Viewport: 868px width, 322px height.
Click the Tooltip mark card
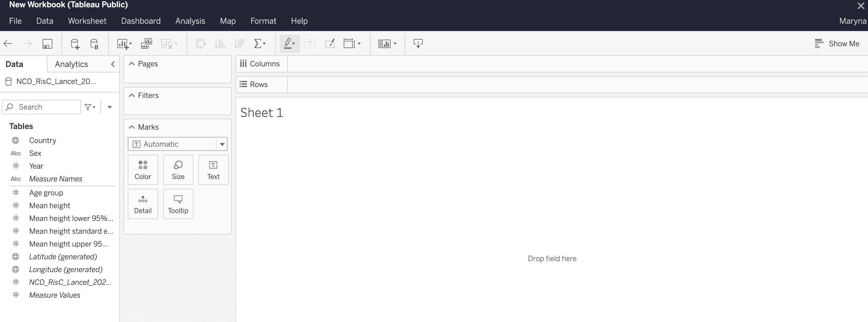pyautogui.click(x=178, y=204)
